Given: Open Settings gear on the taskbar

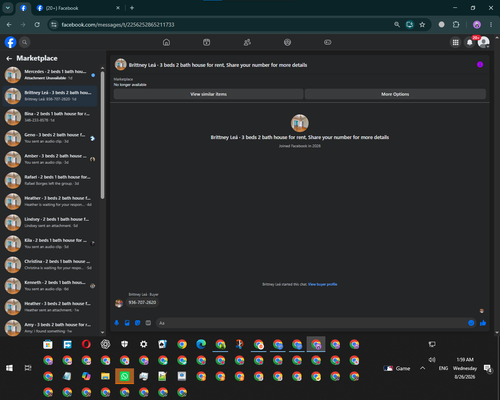Looking at the screenshot, I should click(144, 344).
